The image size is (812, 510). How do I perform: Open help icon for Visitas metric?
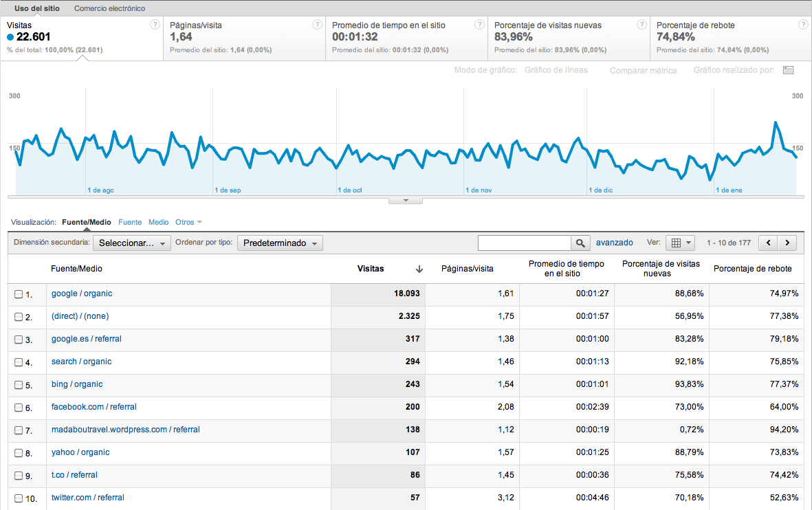click(x=155, y=24)
